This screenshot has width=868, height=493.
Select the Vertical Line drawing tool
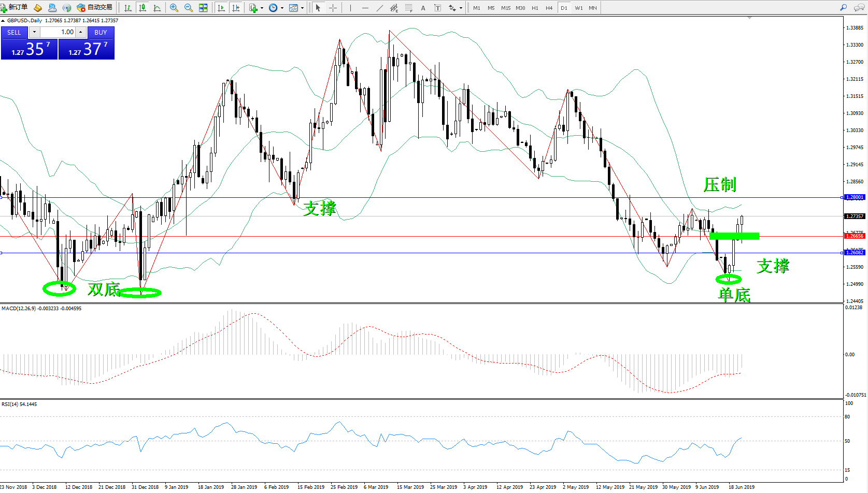[x=350, y=8]
